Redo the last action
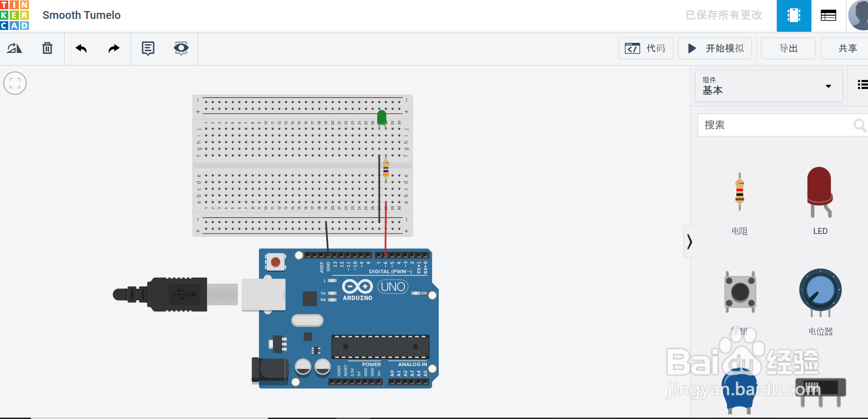Image resolution: width=868 pixels, height=419 pixels. click(x=114, y=48)
